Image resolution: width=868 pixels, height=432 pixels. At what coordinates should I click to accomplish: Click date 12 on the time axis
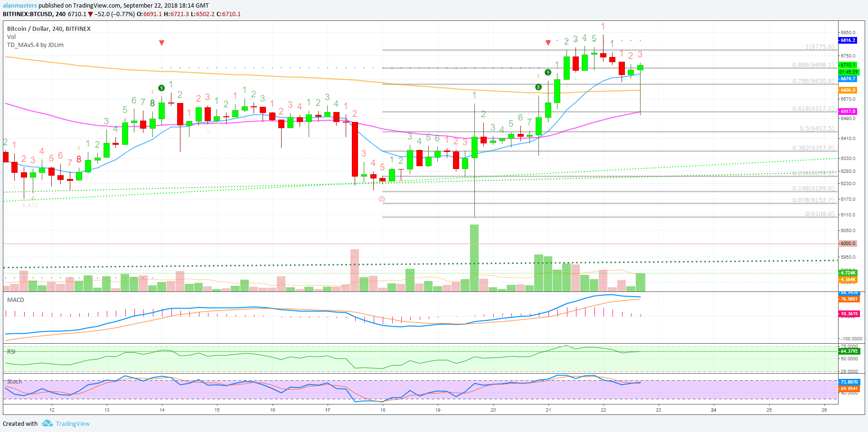click(52, 410)
